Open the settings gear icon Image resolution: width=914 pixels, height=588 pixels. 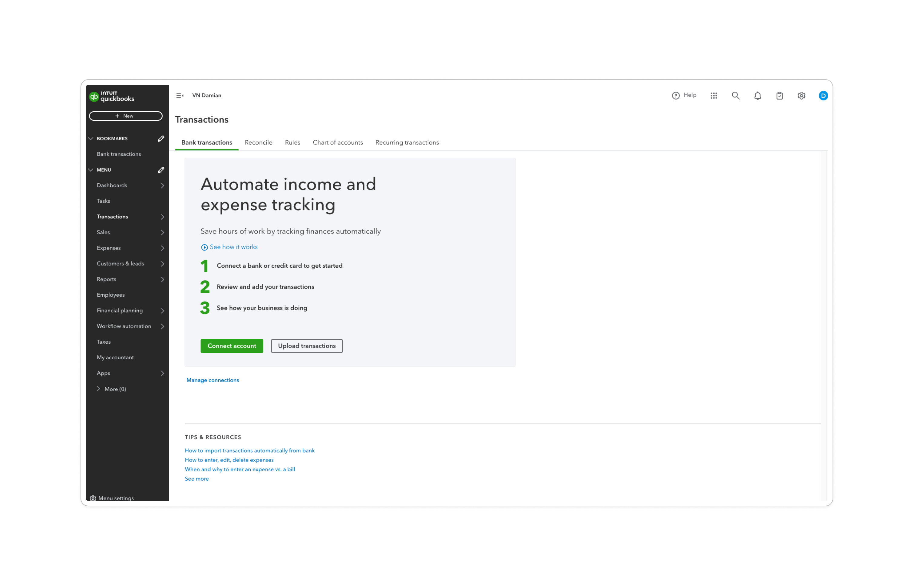pyautogui.click(x=801, y=96)
